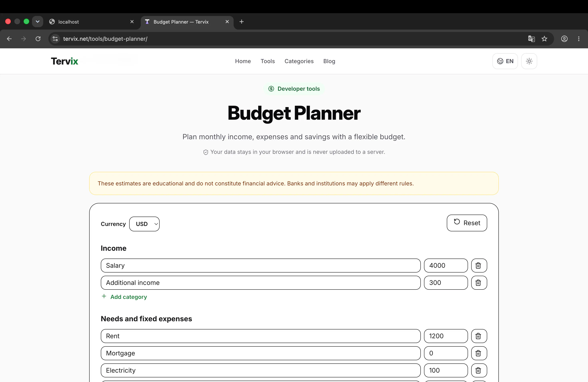Image resolution: width=588 pixels, height=382 pixels.
Task: Edit the Additional income amount 300
Action: click(x=446, y=283)
